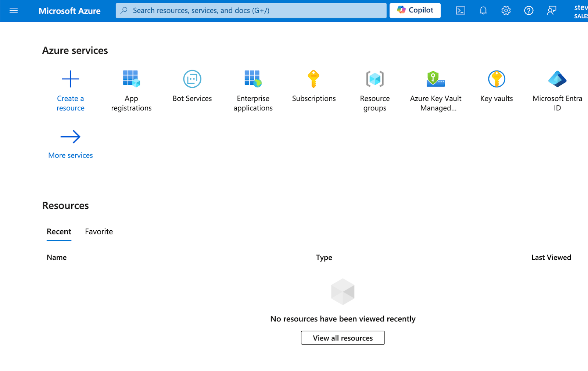Screen dimensions: 588x371
Task: Click the Key vaults label
Action: pos(496,98)
